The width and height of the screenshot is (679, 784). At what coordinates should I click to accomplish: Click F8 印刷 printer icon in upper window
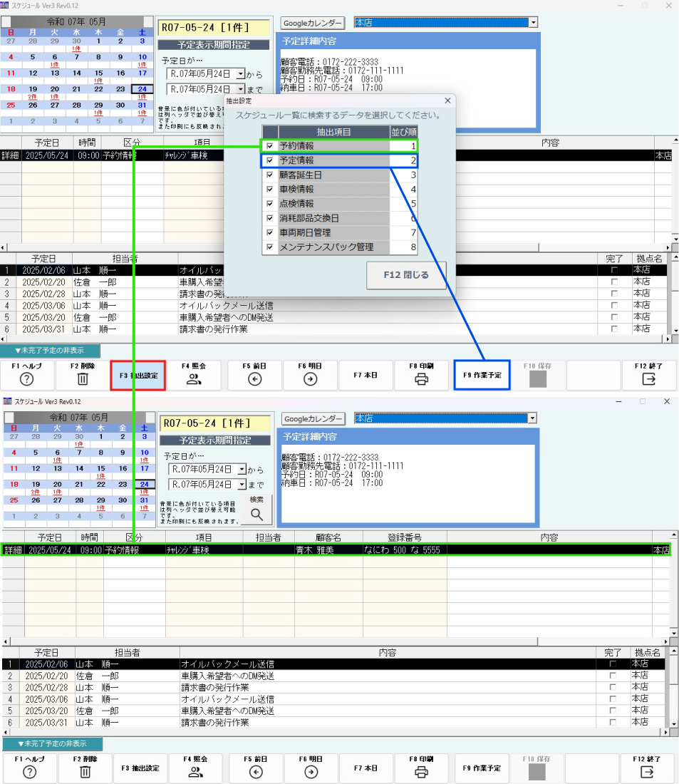[x=422, y=379]
